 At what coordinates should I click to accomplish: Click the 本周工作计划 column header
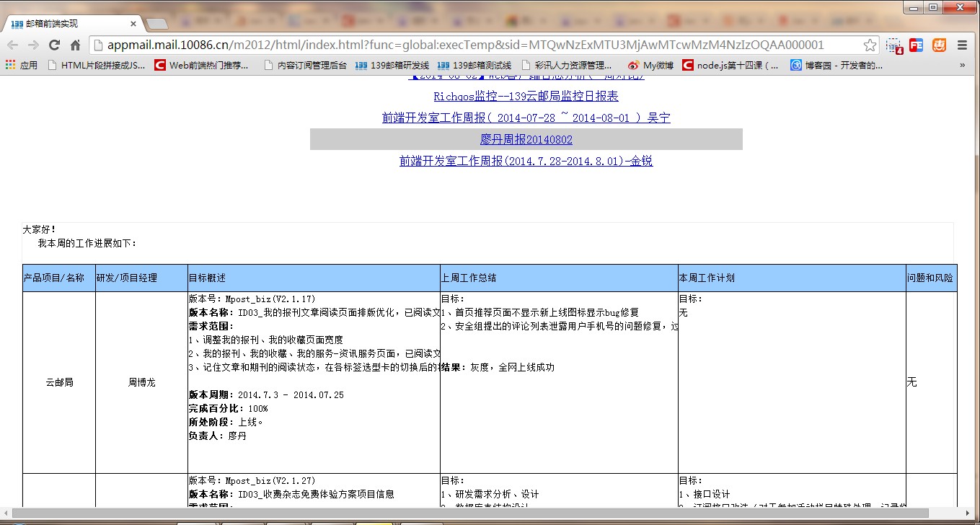(x=792, y=278)
